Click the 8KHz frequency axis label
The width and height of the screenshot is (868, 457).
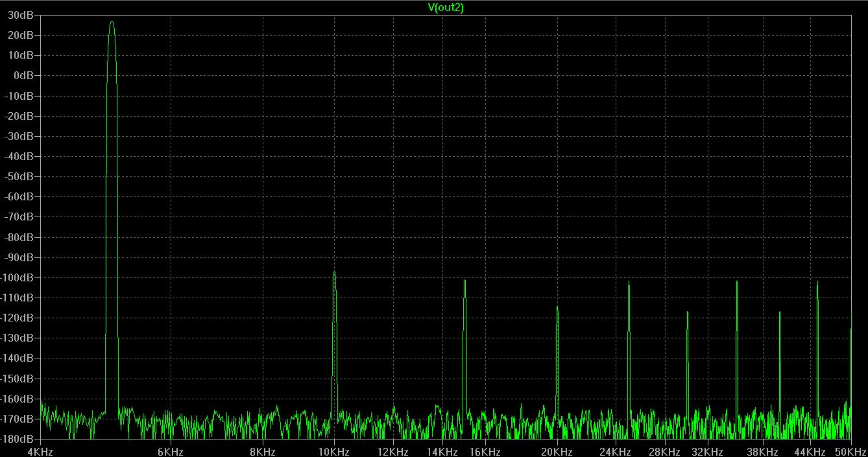coord(263,451)
